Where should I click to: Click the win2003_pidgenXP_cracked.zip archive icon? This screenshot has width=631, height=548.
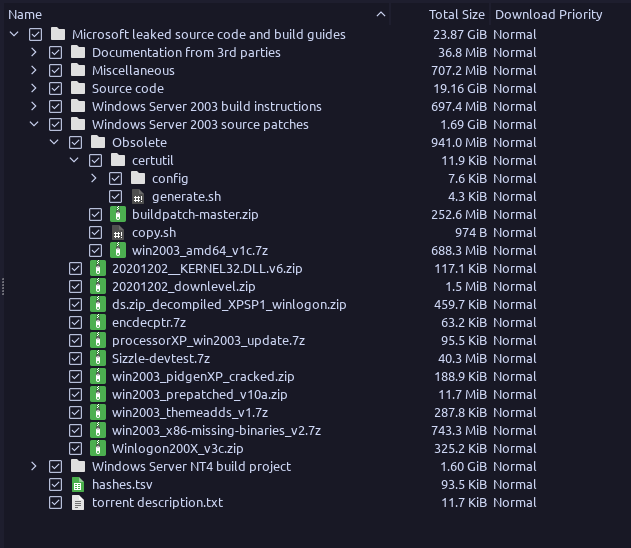coord(98,376)
